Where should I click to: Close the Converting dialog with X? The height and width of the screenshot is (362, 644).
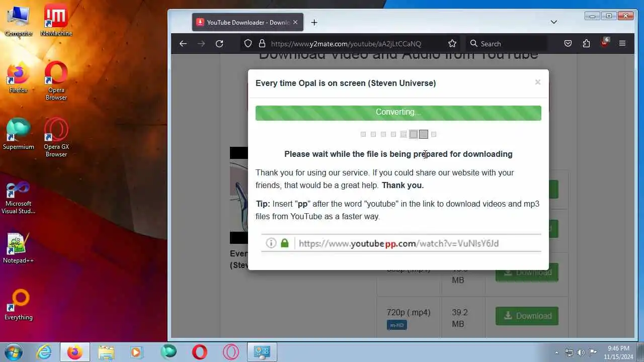click(x=537, y=82)
